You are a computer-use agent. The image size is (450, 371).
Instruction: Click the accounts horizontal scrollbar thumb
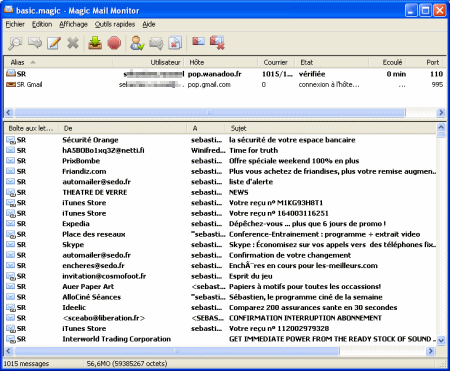(210, 112)
